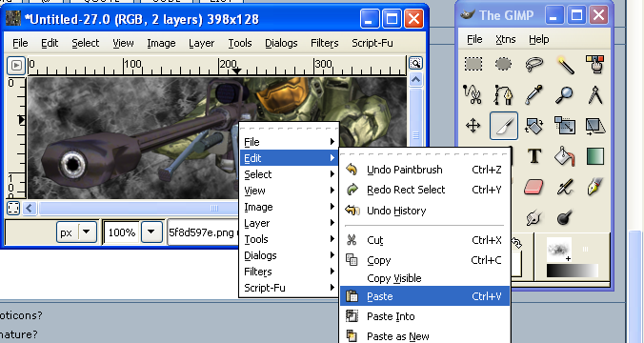The height and width of the screenshot is (343, 644).
Task: Open Filters in image window menu bar
Action: point(324,43)
